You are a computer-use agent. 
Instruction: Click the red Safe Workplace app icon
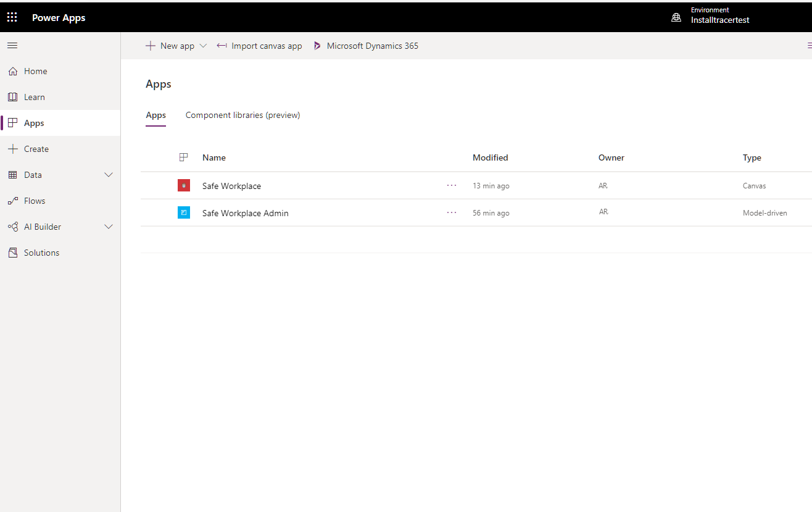coord(184,185)
